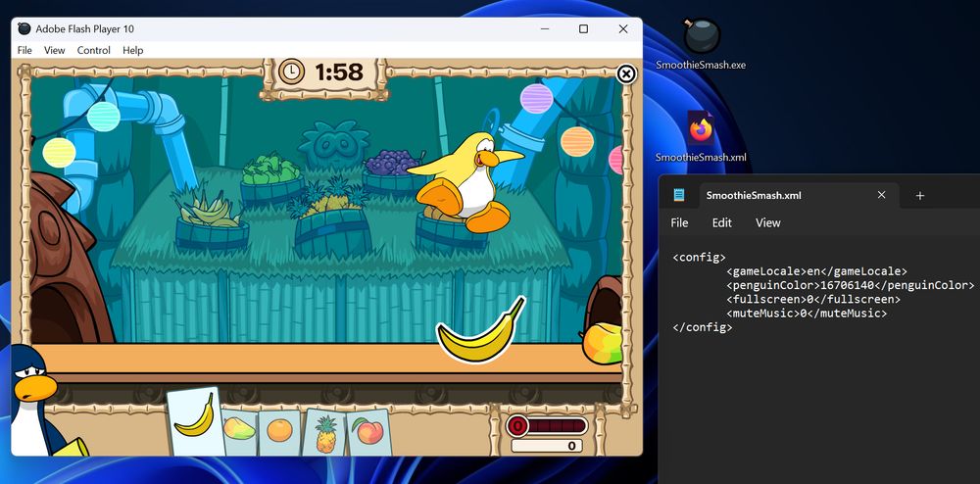Click the muteMusic 0 line in Notepad
The image size is (980, 484).
(807, 313)
